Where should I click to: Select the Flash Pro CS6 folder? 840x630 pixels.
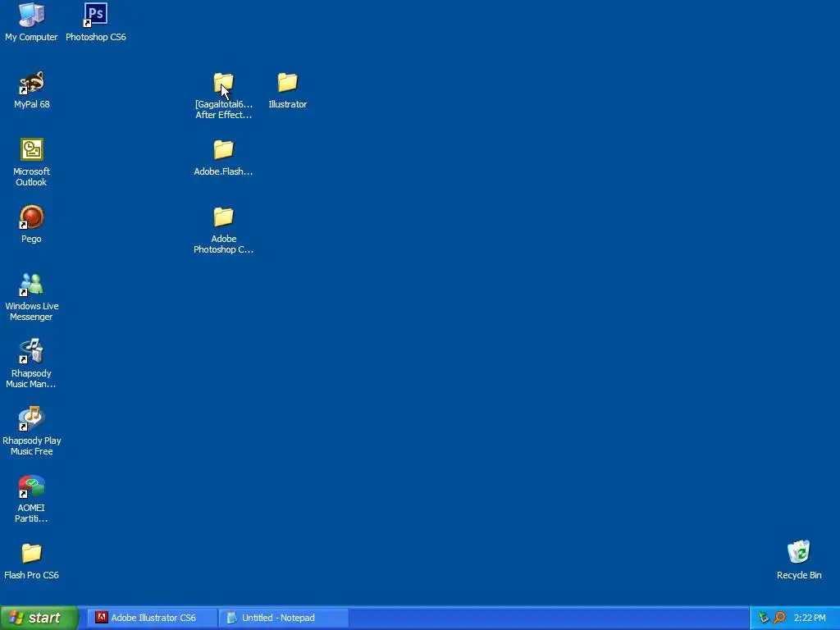[32, 554]
